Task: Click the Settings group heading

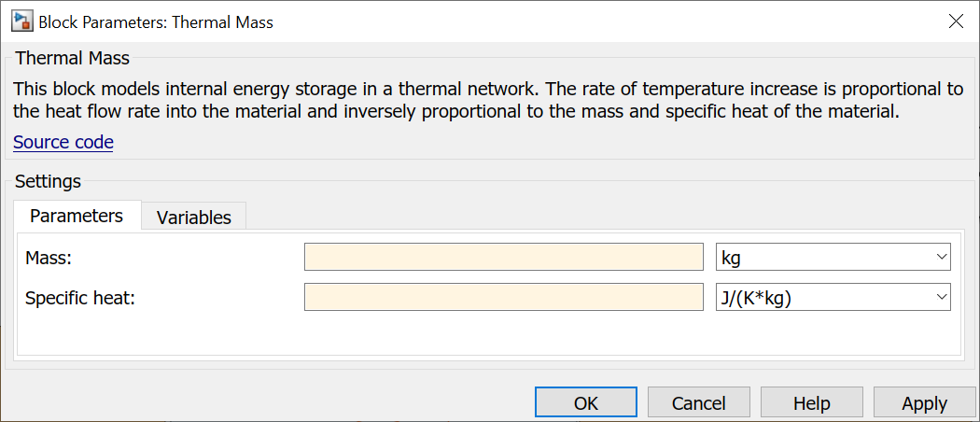Action: pyautogui.click(x=48, y=181)
